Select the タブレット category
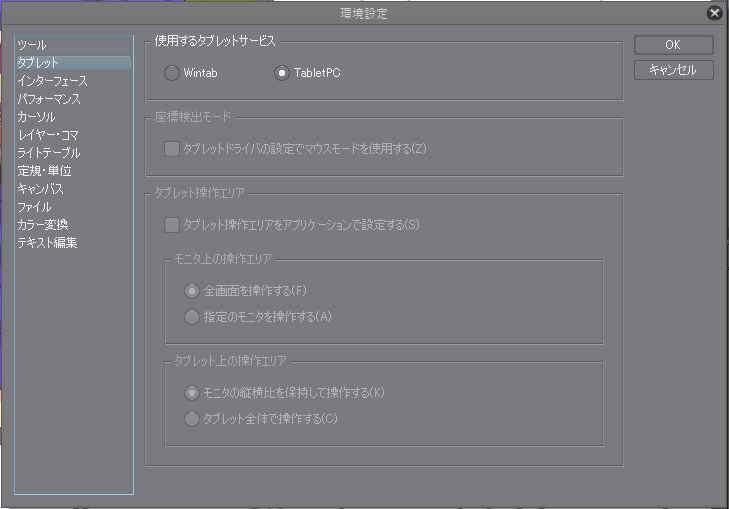The image size is (729, 509). tap(73, 63)
